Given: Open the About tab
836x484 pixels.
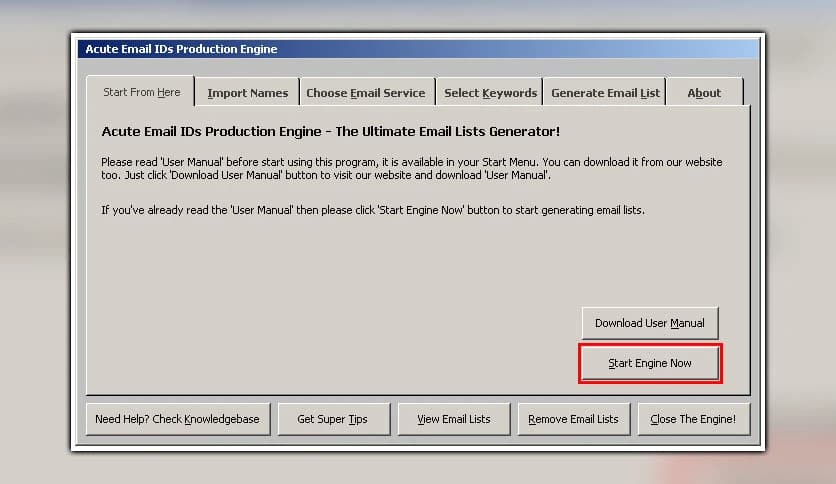Looking at the screenshot, I should click(x=704, y=93).
